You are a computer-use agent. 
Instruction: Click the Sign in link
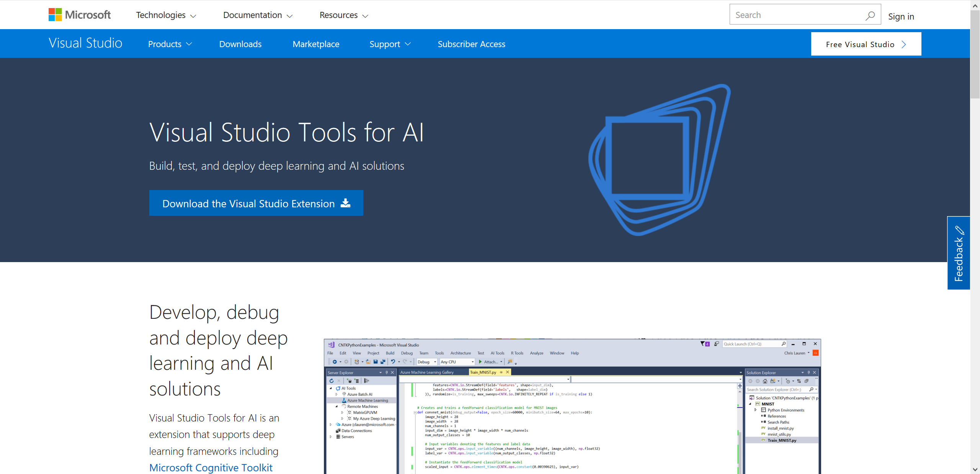click(901, 16)
